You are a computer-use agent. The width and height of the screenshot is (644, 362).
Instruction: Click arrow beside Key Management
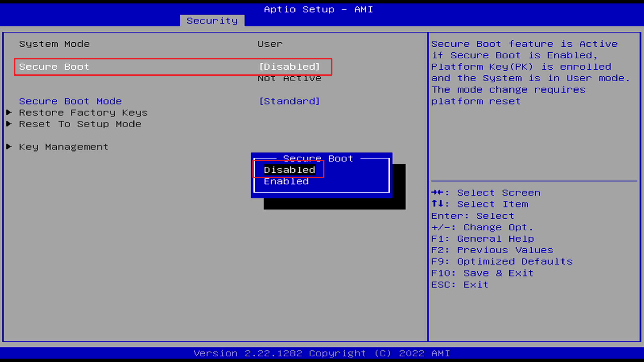[x=9, y=146]
